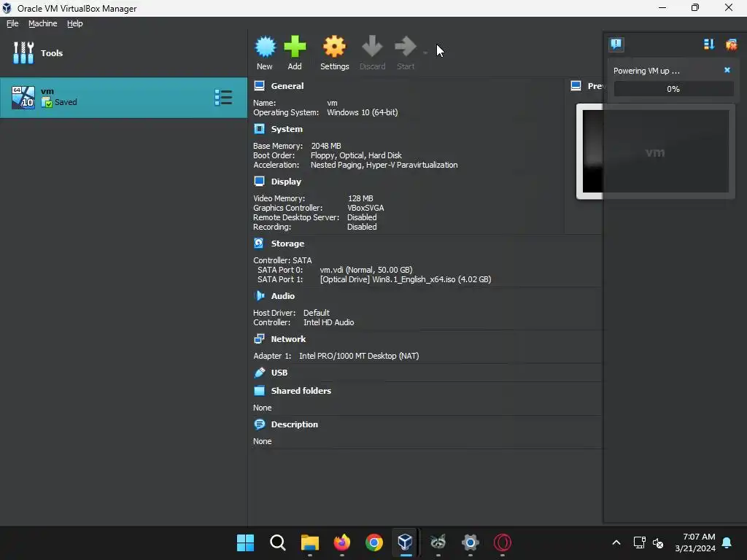Open the Help menu

point(75,23)
